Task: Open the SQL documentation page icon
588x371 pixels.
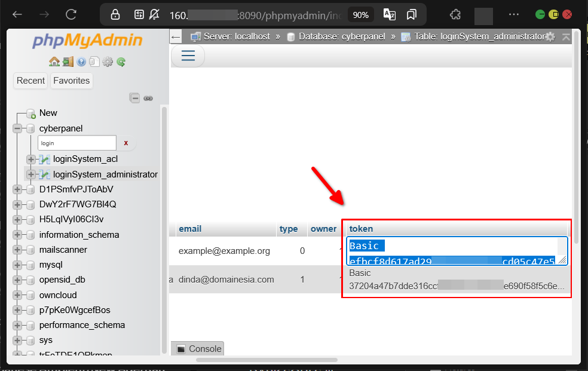Action: 94,62
